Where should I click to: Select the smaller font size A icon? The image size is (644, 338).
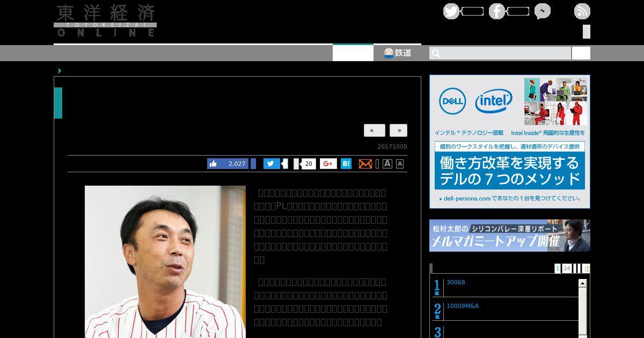[400, 164]
